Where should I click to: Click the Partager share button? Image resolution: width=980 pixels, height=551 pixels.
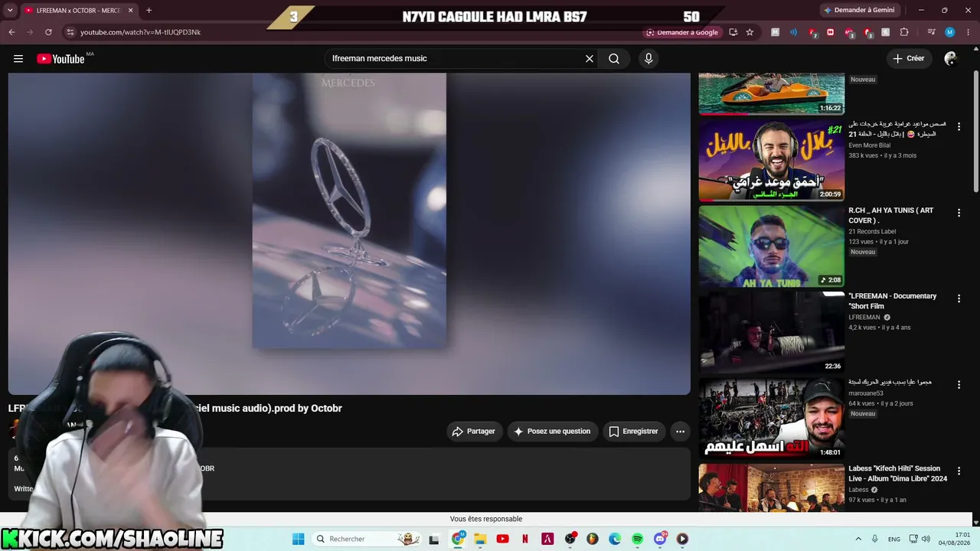475,432
